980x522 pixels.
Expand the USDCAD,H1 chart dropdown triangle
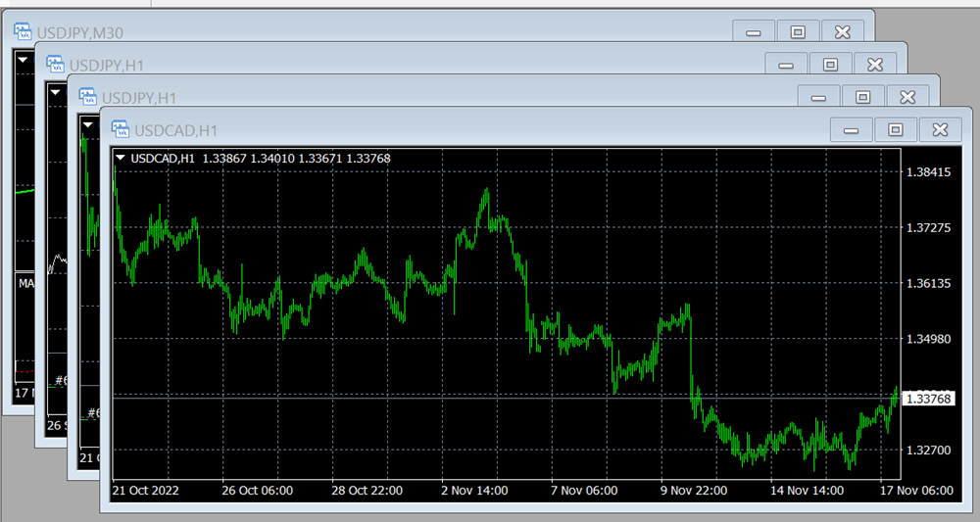point(121,158)
